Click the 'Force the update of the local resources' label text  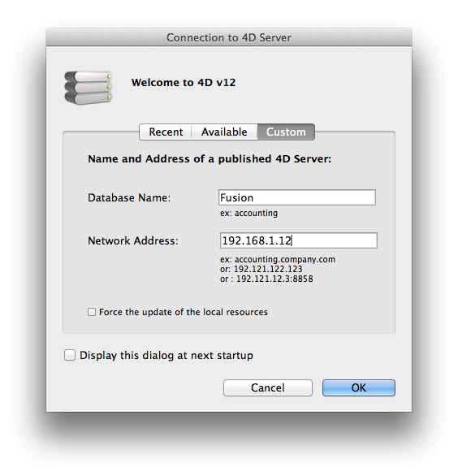184,312
